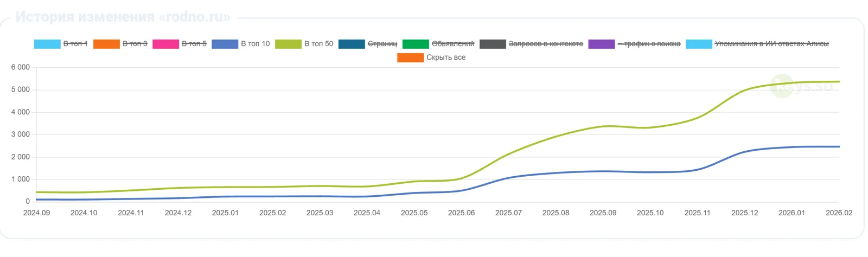
Task: Click x-axis label '2025.11'
Action: pyautogui.click(x=697, y=213)
